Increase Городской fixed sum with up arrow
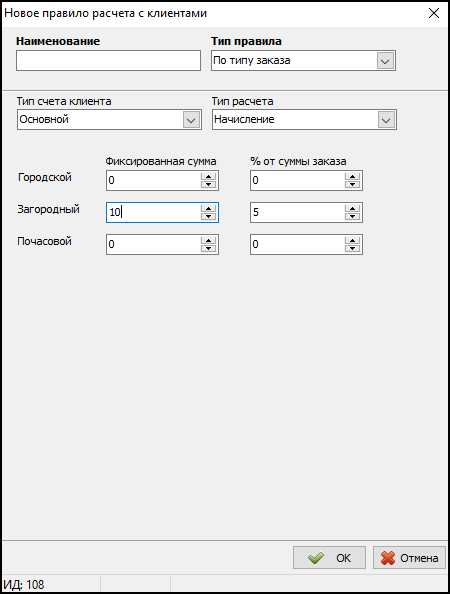Screen dimensions: 450x594 [208, 176]
